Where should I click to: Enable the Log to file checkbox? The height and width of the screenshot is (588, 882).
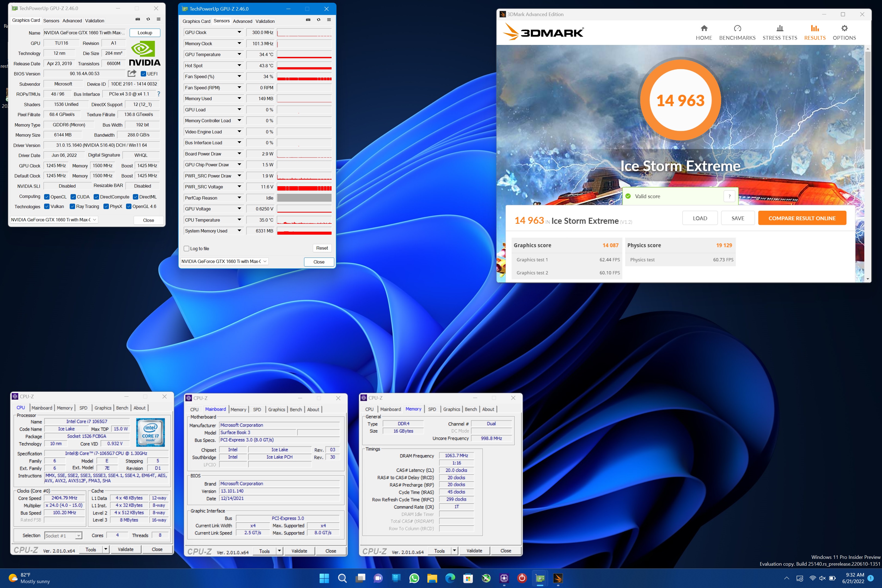186,249
